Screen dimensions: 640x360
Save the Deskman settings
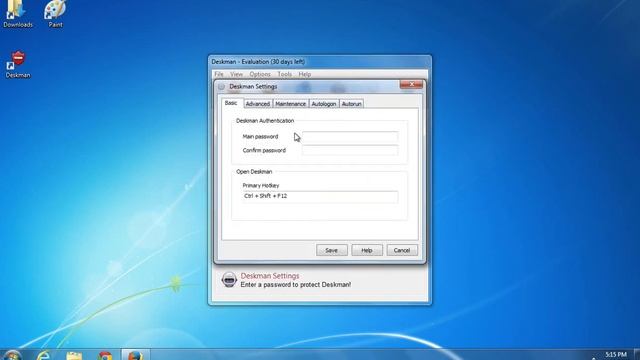331,250
